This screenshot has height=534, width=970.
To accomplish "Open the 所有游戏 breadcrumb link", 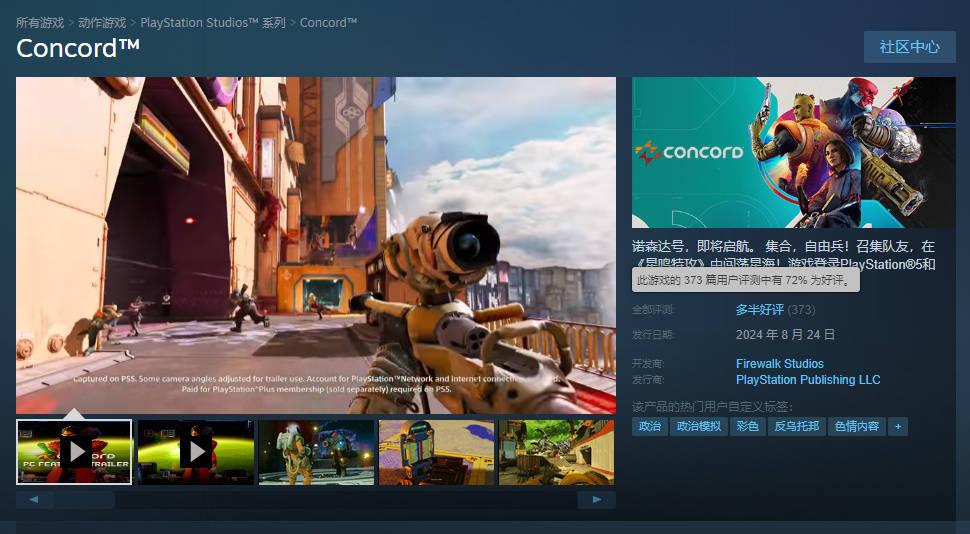I will [x=40, y=23].
